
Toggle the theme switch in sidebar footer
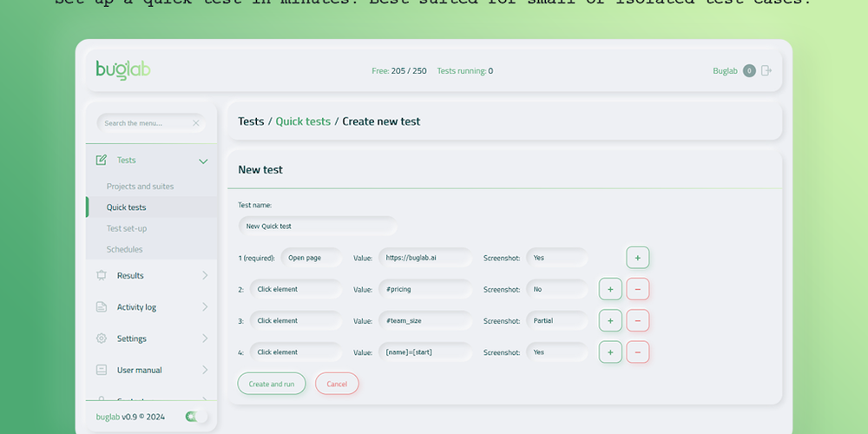point(196,417)
